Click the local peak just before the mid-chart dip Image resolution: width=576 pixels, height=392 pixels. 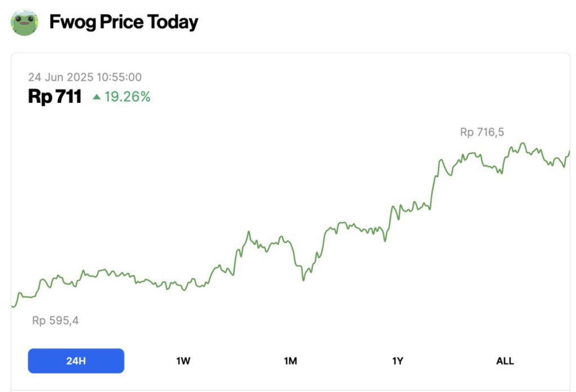click(x=248, y=231)
